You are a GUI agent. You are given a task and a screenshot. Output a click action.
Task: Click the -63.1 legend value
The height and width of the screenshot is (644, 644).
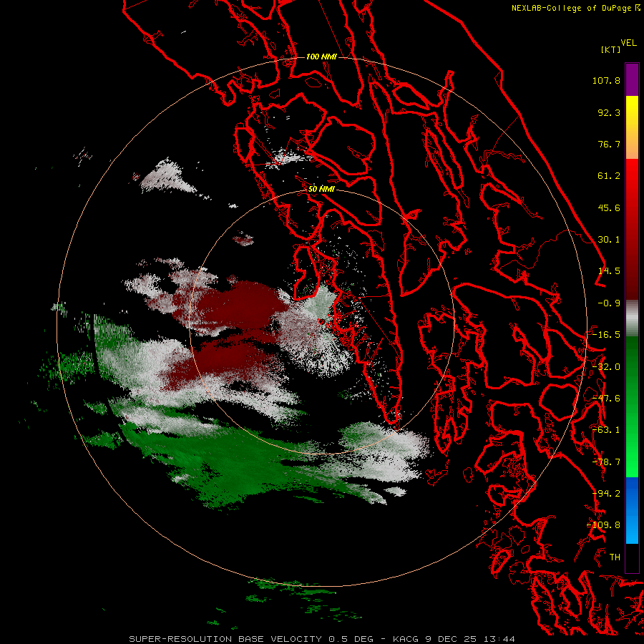pos(606,430)
